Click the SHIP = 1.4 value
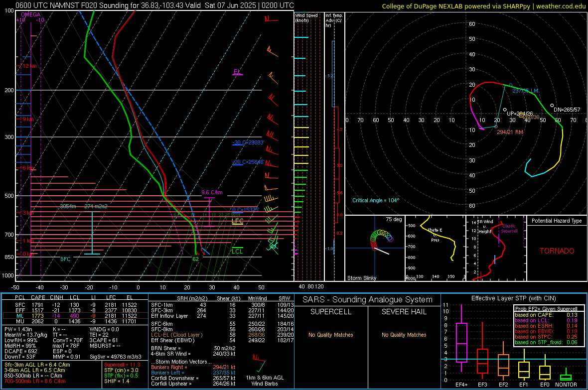This screenshot has height=390, width=588. coord(117,381)
